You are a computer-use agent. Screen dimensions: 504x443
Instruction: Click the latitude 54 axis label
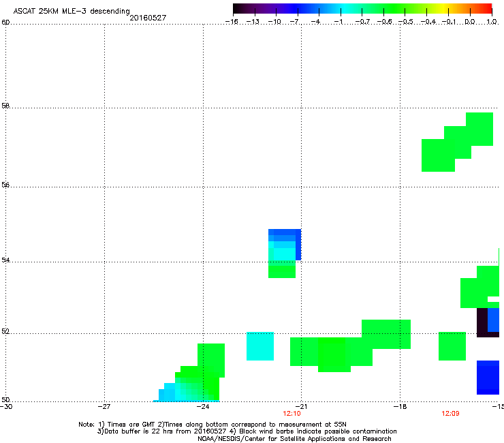pos(5,260)
